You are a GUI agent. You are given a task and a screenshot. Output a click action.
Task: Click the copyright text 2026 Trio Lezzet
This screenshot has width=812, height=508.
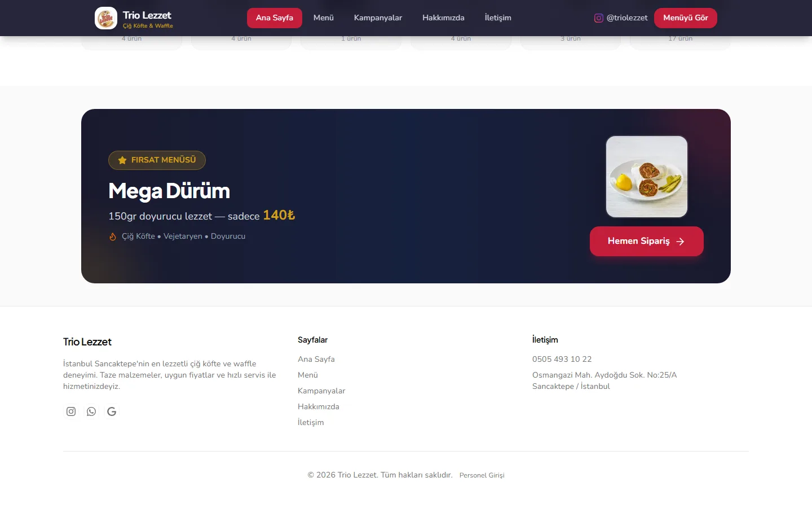click(x=380, y=475)
